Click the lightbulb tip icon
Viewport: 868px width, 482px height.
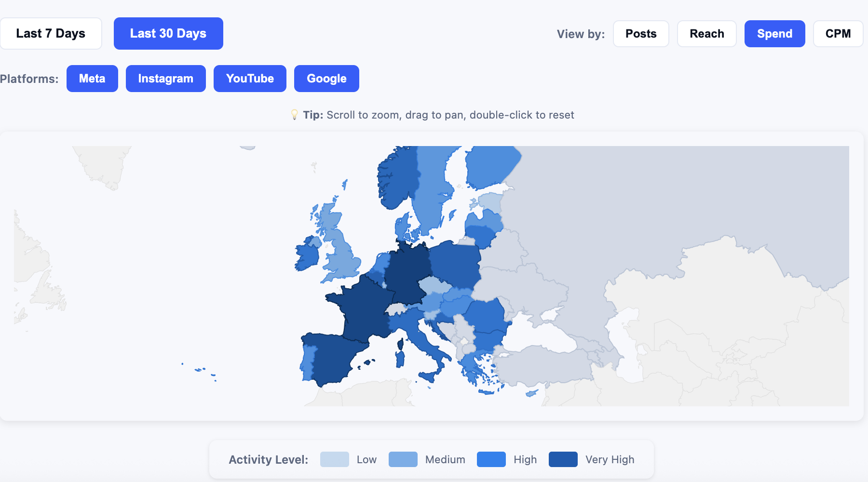(294, 115)
